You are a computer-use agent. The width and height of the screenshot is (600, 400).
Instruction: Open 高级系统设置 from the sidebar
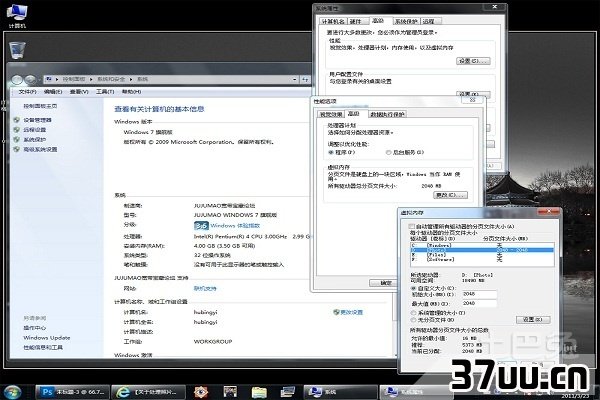tap(40, 150)
